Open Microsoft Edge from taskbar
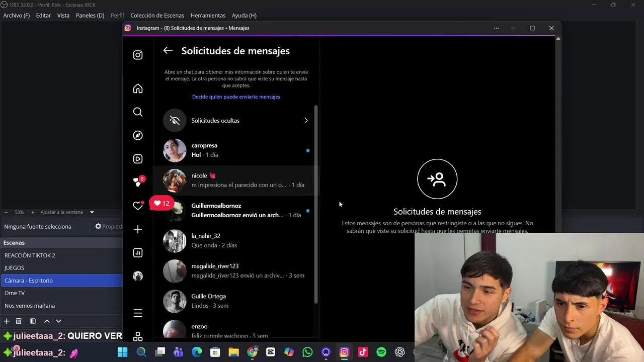This screenshot has width=644, height=362. [197, 352]
